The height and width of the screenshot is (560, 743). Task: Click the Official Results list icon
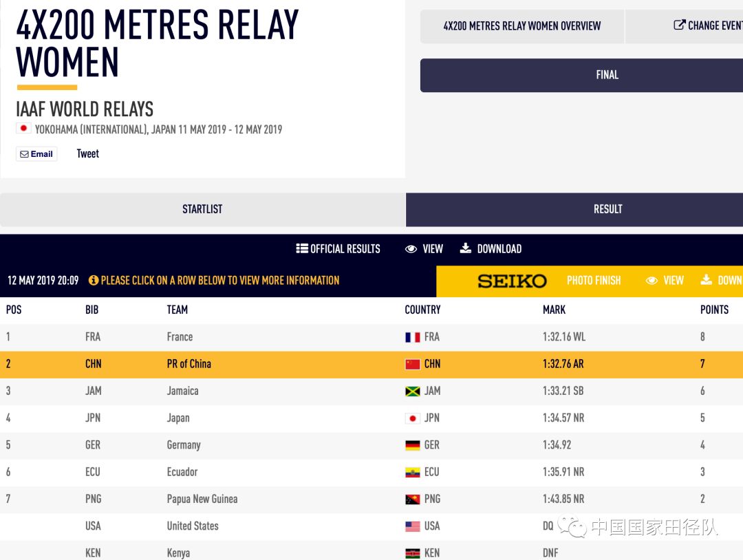coord(302,249)
